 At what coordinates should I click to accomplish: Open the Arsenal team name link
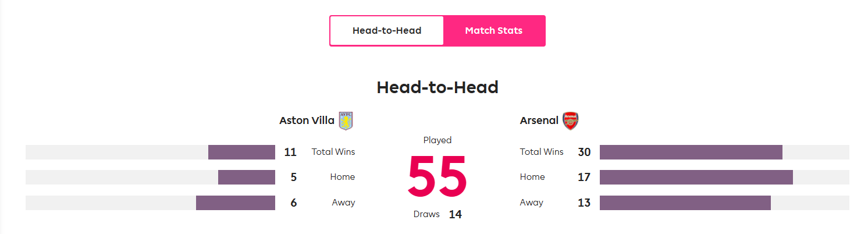pos(539,120)
